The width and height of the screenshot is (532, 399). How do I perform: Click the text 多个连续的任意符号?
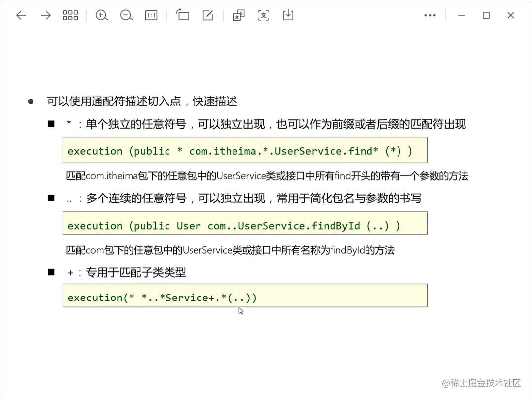click(x=136, y=198)
